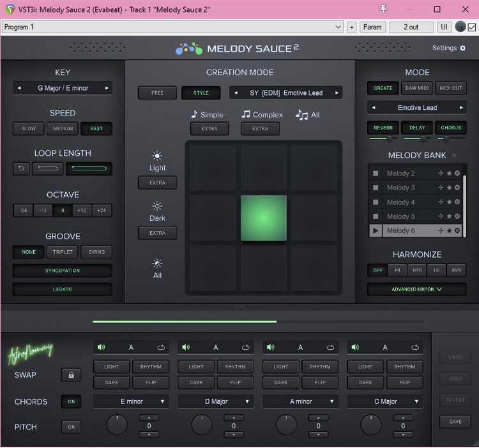Click the green center pad in grid
479x448 pixels.
point(264,218)
